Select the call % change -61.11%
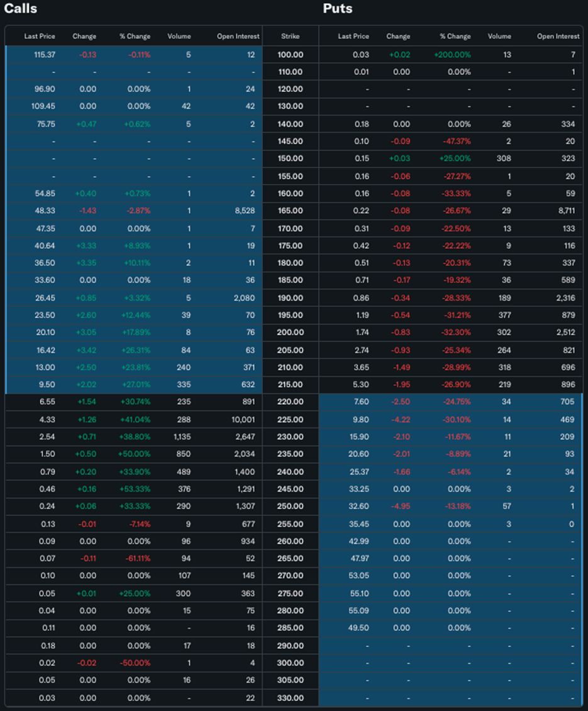Screen dimensions: 588x711 (135, 558)
